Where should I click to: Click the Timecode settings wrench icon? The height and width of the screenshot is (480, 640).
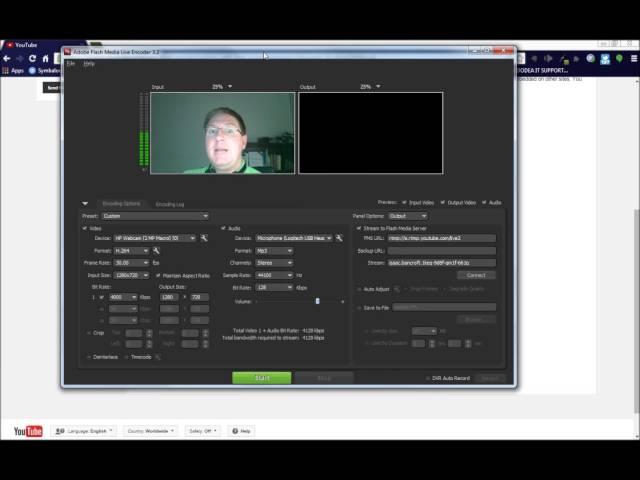158,357
